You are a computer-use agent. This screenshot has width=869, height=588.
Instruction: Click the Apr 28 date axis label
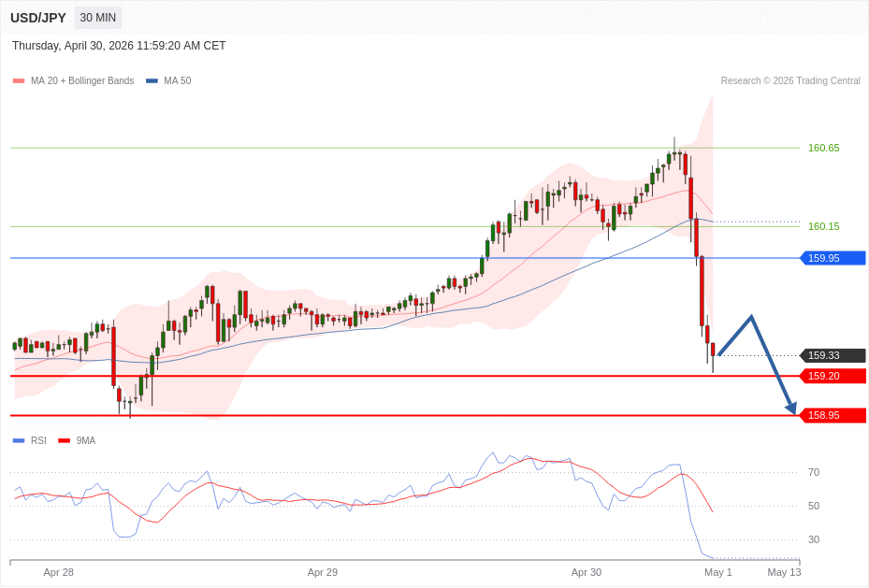[58, 572]
